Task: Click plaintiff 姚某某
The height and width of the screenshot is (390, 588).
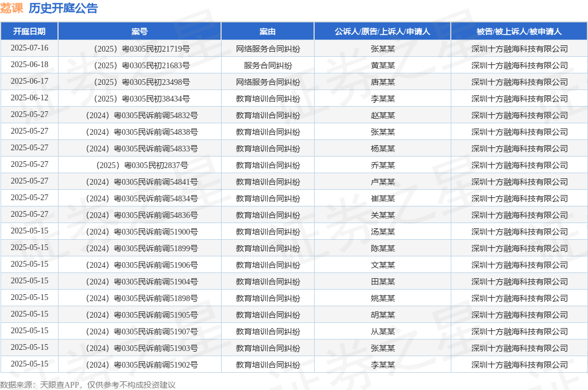Action: pos(382,298)
